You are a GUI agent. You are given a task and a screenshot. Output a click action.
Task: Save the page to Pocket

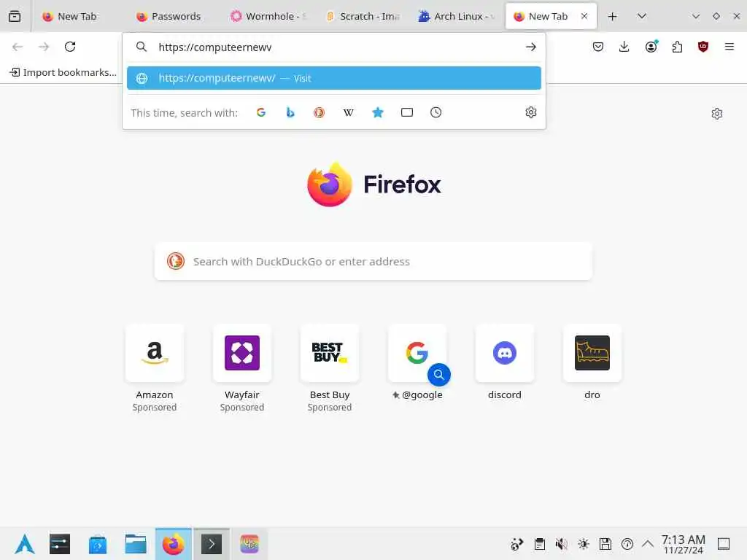[x=598, y=47]
